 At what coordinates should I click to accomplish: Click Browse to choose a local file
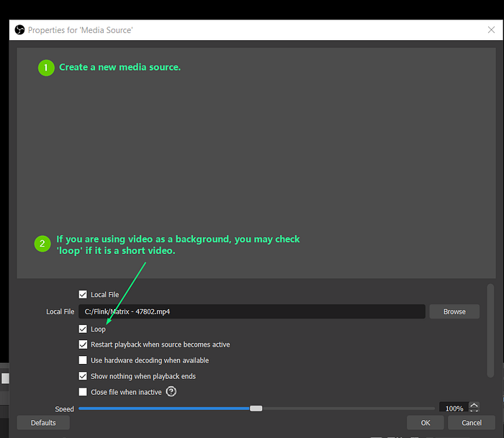point(454,311)
